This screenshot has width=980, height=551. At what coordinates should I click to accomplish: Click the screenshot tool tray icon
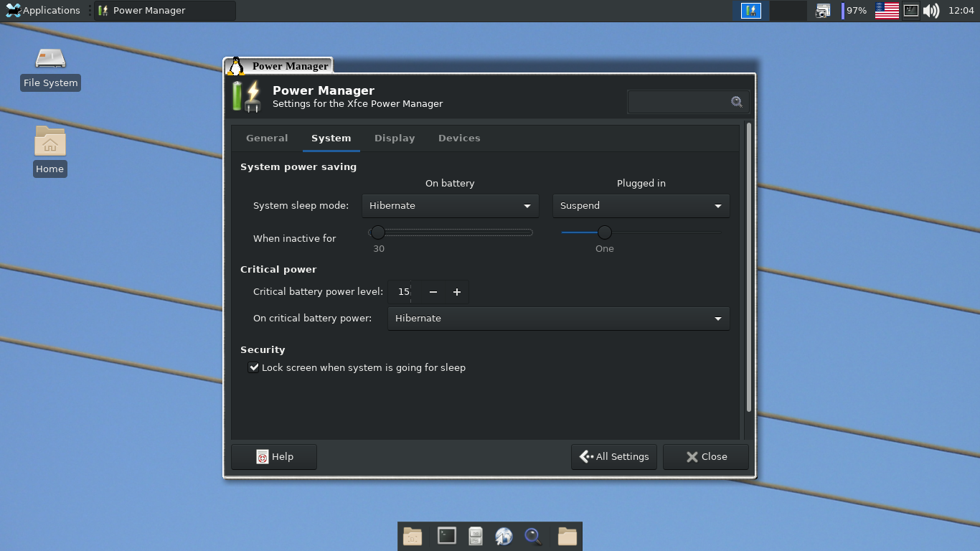822,10
